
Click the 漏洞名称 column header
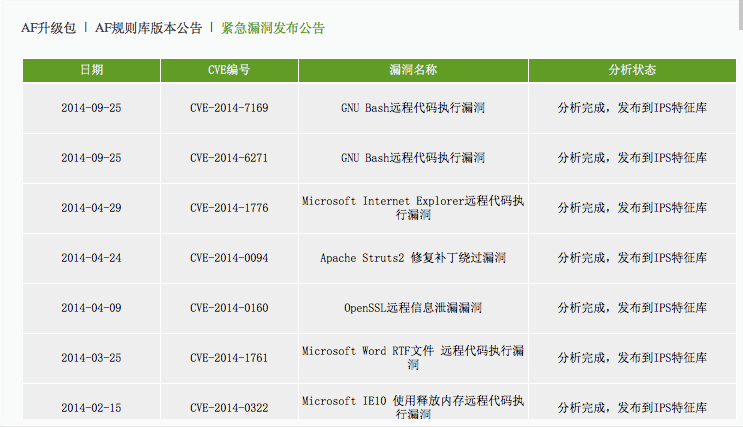[x=413, y=70]
